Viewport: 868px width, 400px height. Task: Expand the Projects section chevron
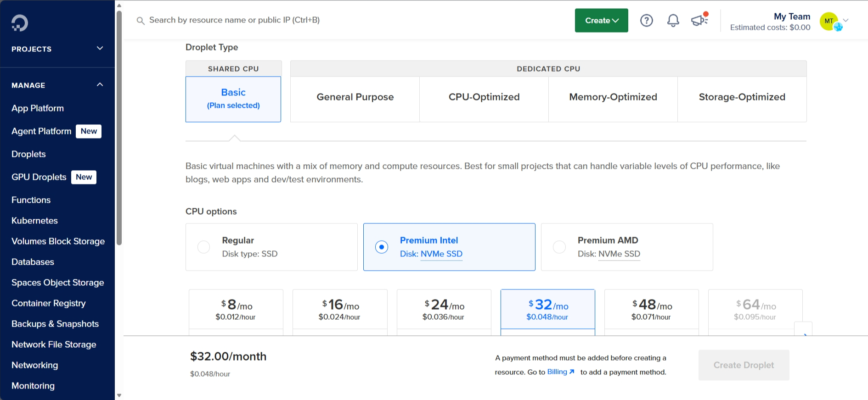100,49
